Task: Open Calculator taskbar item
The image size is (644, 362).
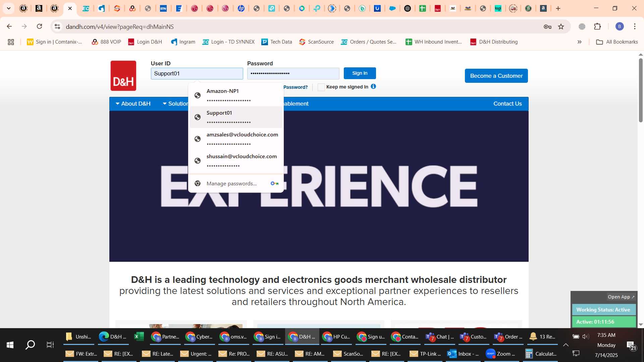Action: tap(541, 354)
